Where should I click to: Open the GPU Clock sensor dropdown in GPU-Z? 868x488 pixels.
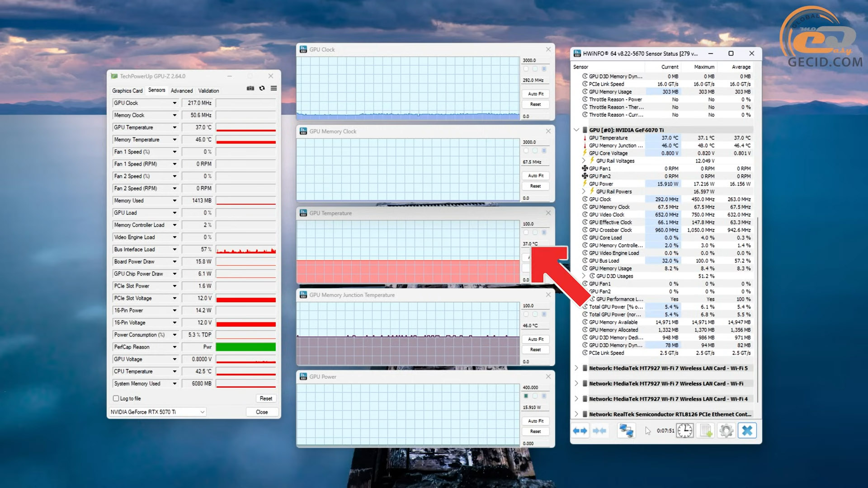point(175,103)
